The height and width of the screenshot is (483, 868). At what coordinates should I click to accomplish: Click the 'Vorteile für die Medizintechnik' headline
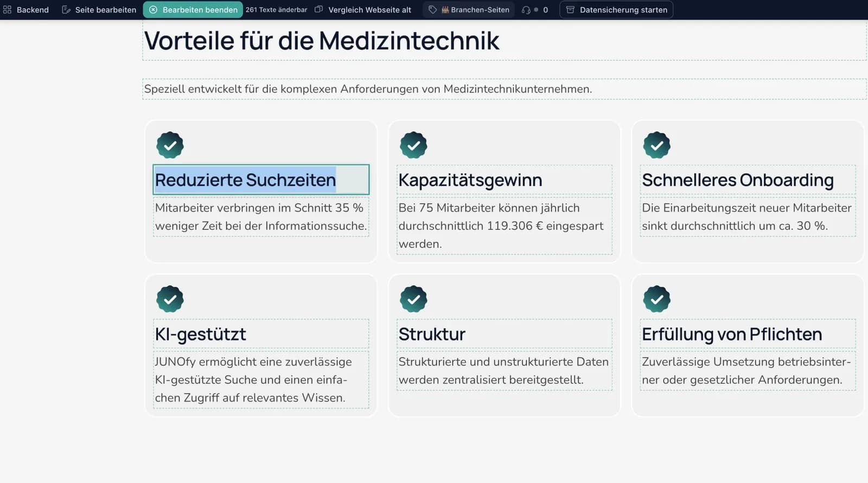click(322, 41)
